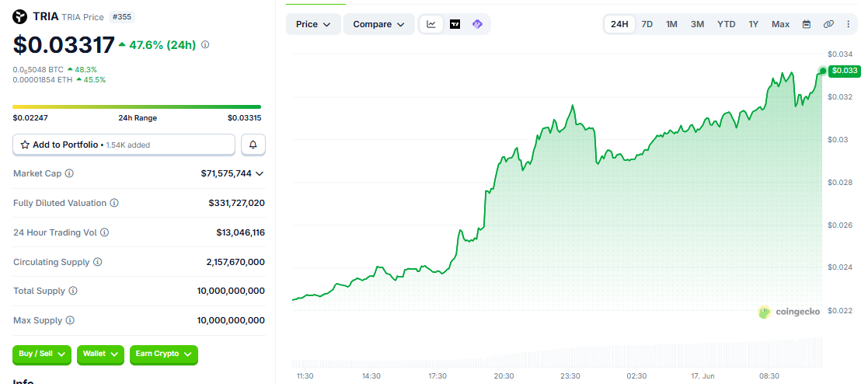
Task: Click the 24h Range progress bar
Action: pyautogui.click(x=137, y=107)
